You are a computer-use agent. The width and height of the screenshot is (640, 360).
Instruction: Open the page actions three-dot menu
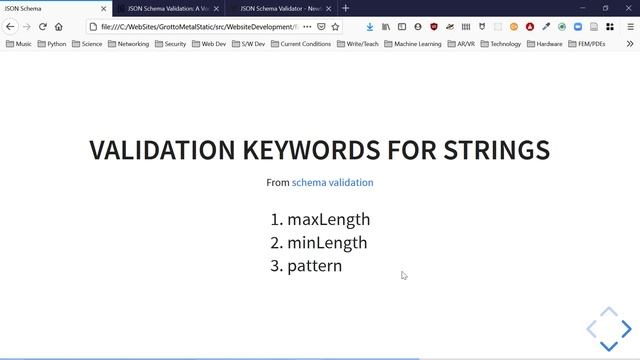coord(307,27)
